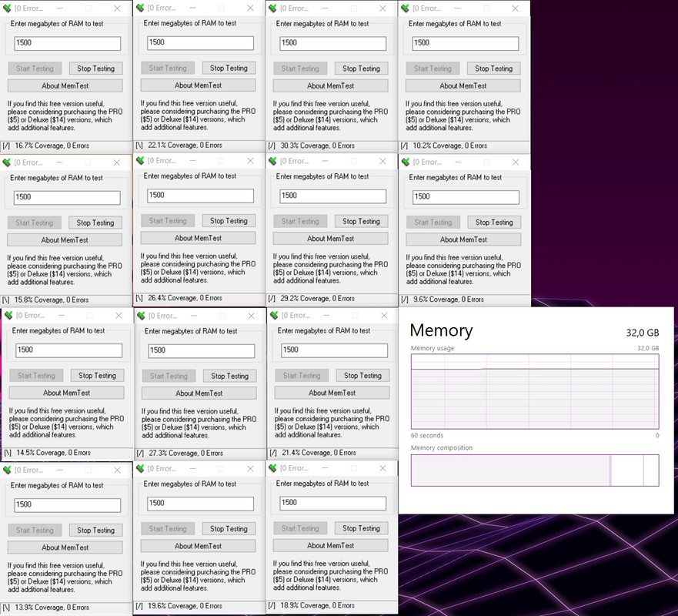
Task: Stop Testing in the 30.3% Coverage window
Action: pos(361,69)
